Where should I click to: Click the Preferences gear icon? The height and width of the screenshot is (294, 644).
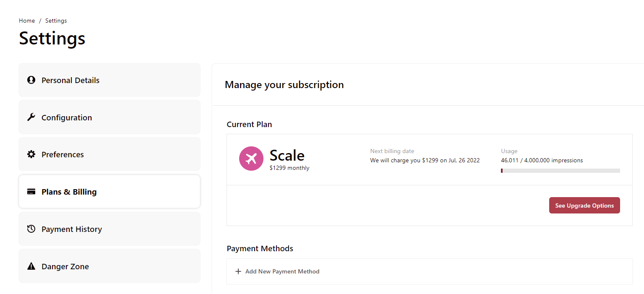[x=31, y=154]
